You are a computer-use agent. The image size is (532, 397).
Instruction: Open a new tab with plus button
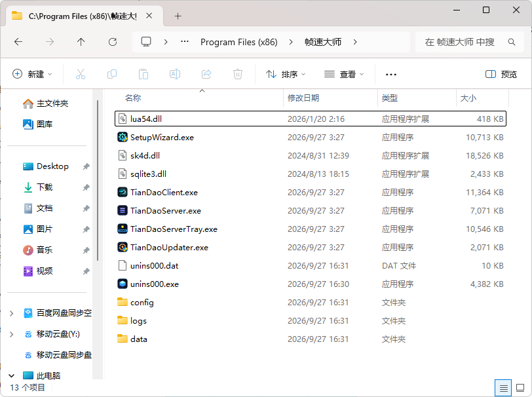(178, 16)
